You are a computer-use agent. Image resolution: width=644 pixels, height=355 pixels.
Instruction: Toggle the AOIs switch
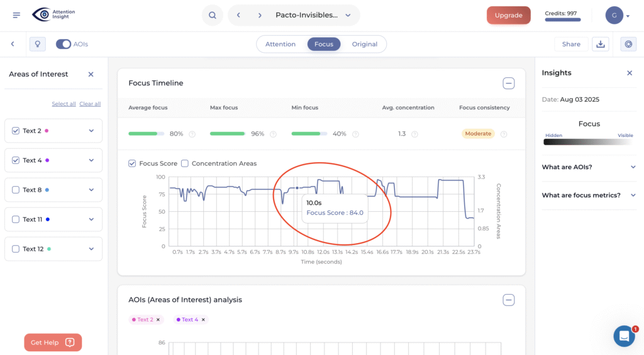pyautogui.click(x=64, y=44)
